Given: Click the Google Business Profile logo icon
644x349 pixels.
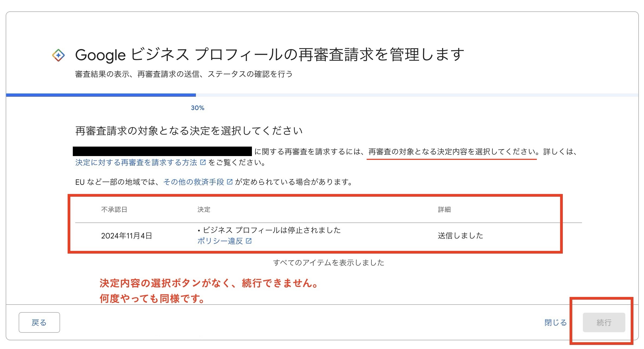Looking at the screenshot, I should coord(58,55).
